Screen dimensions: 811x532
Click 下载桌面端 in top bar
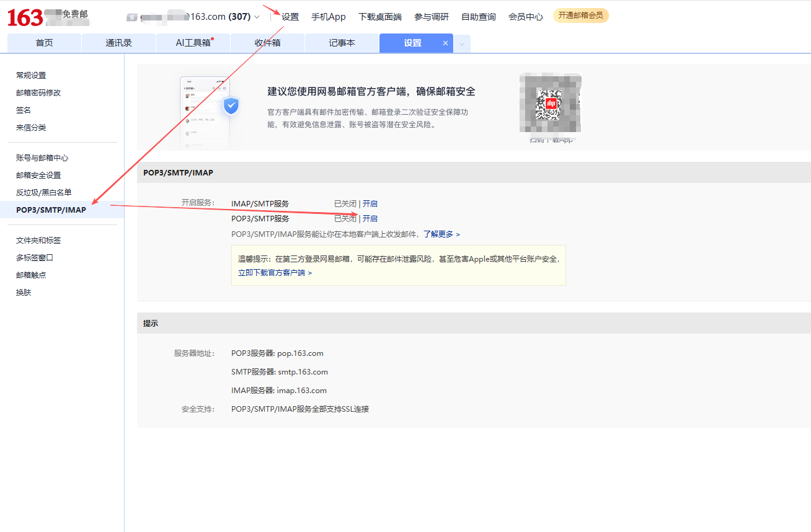pos(380,17)
